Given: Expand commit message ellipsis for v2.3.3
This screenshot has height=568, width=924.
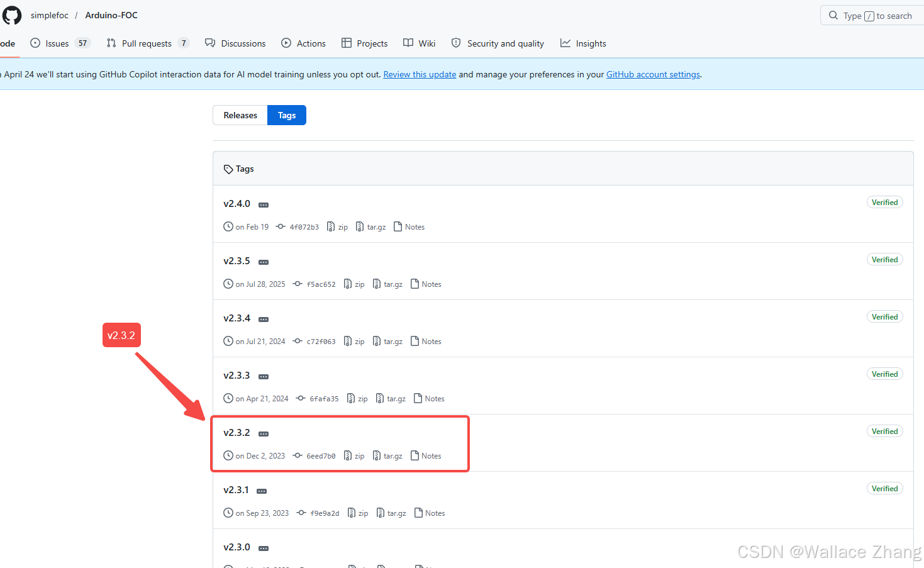Looking at the screenshot, I should click(x=264, y=377).
